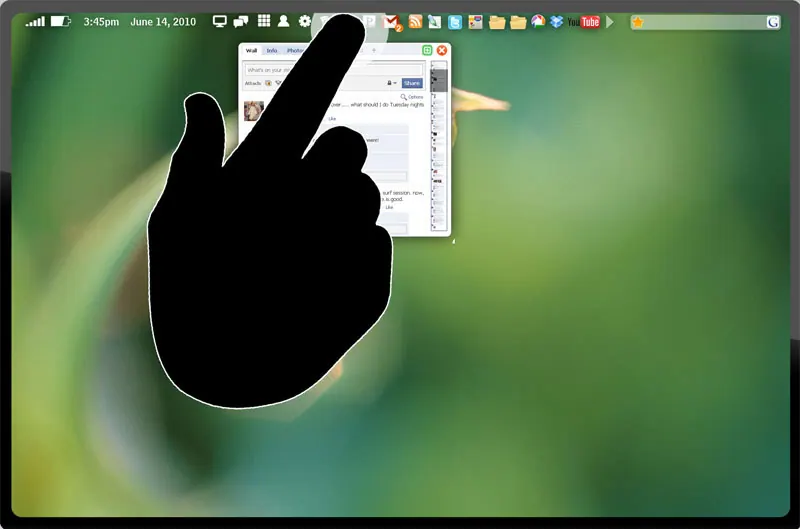The width and height of the screenshot is (800, 529).
Task: Open the right folder icon
Action: 518,22
